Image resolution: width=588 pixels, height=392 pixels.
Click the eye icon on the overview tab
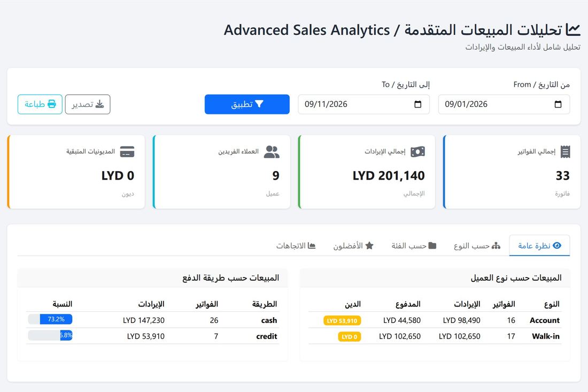(557, 245)
